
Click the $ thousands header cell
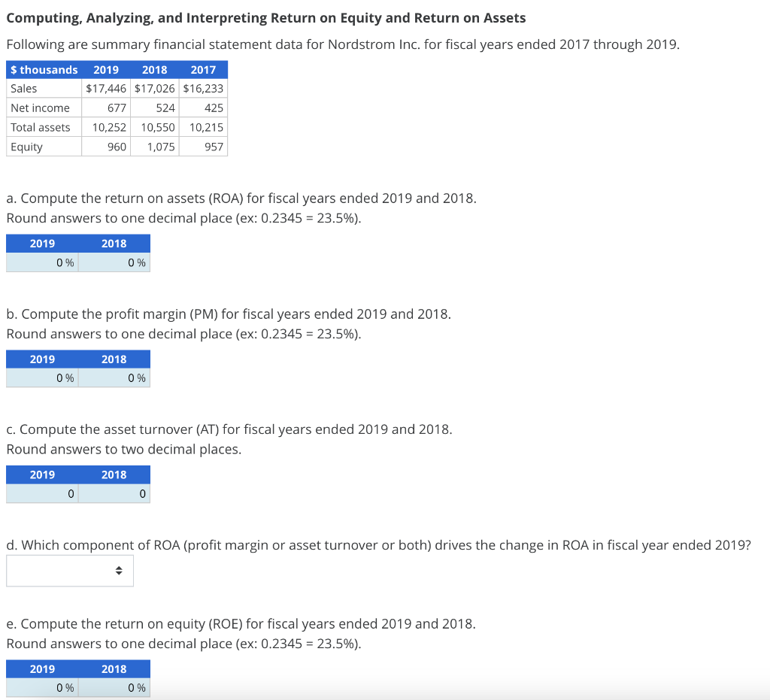coord(44,69)
